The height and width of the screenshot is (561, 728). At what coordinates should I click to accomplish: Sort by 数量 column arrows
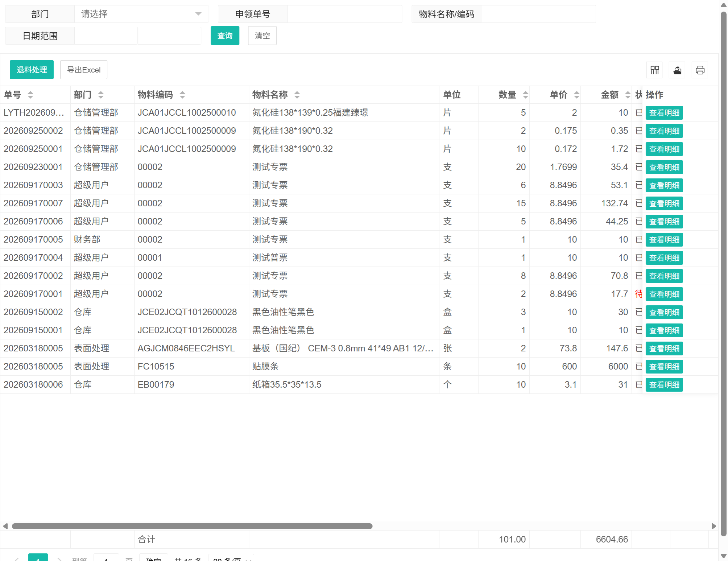(525, 95)
